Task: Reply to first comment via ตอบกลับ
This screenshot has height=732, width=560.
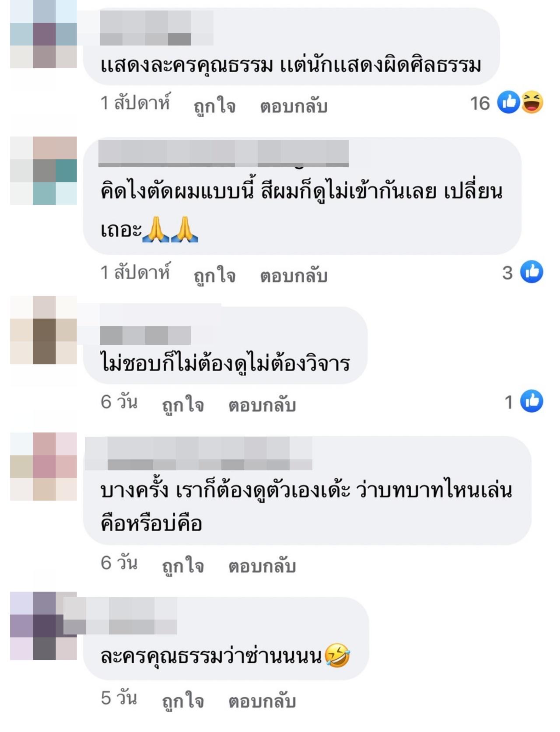Action: [x=294, y=106]
